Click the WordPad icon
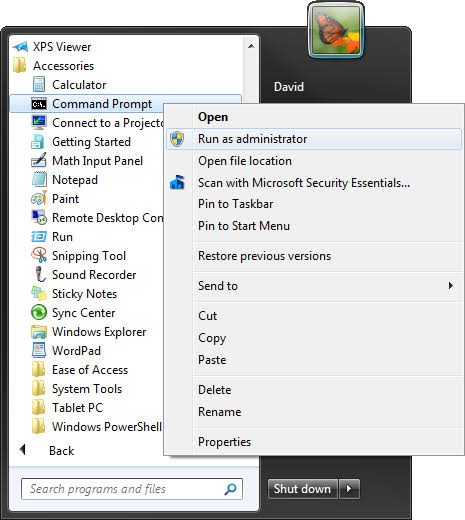465x520 pixels. click(39, 351)
